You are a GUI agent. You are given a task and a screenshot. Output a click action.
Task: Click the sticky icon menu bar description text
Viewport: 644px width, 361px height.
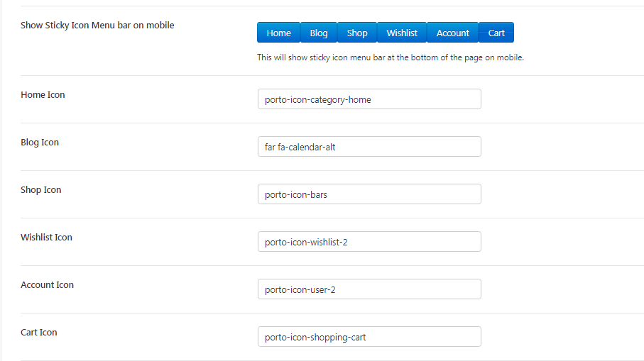pyautogui.click(x=390, y=57)
